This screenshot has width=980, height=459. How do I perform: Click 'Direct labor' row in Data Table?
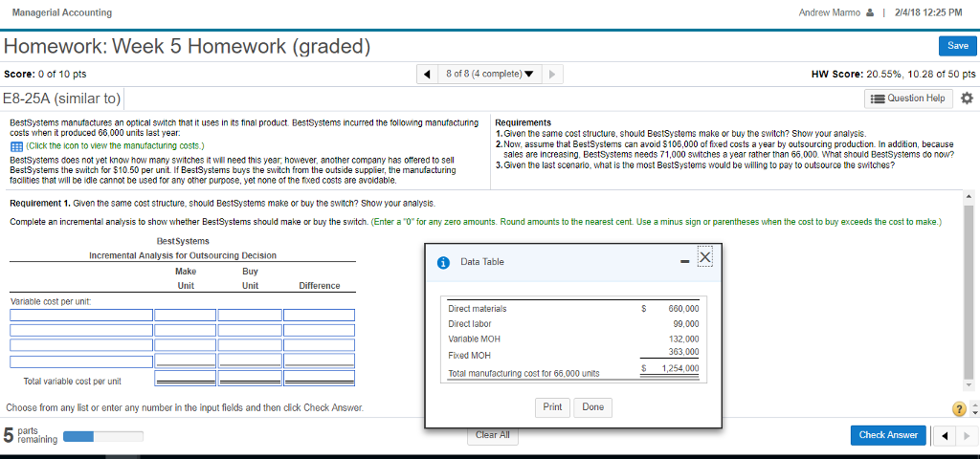point(573,324)
